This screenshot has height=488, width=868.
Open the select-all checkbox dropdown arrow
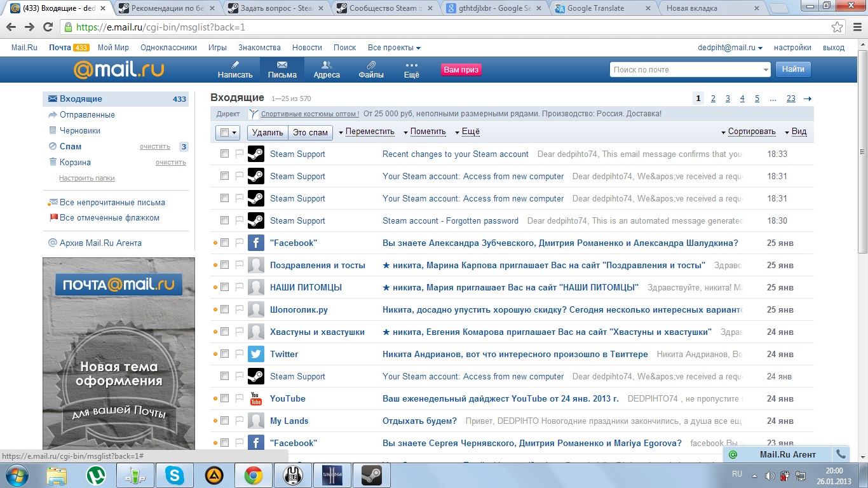pyautogui.click(x=234, y=133)
